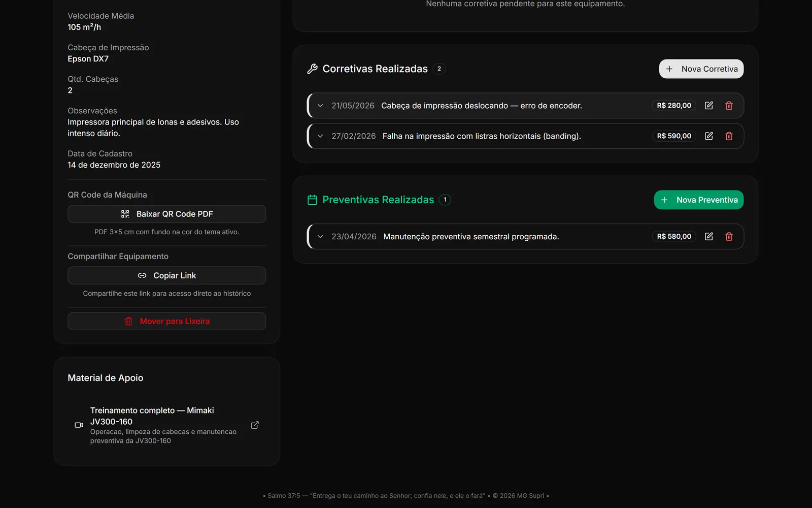Click the wrench icon by Corretivas Realizadas
Image resolution: width=812 pixels, height=508 pixels.
[x=312, y=69]
